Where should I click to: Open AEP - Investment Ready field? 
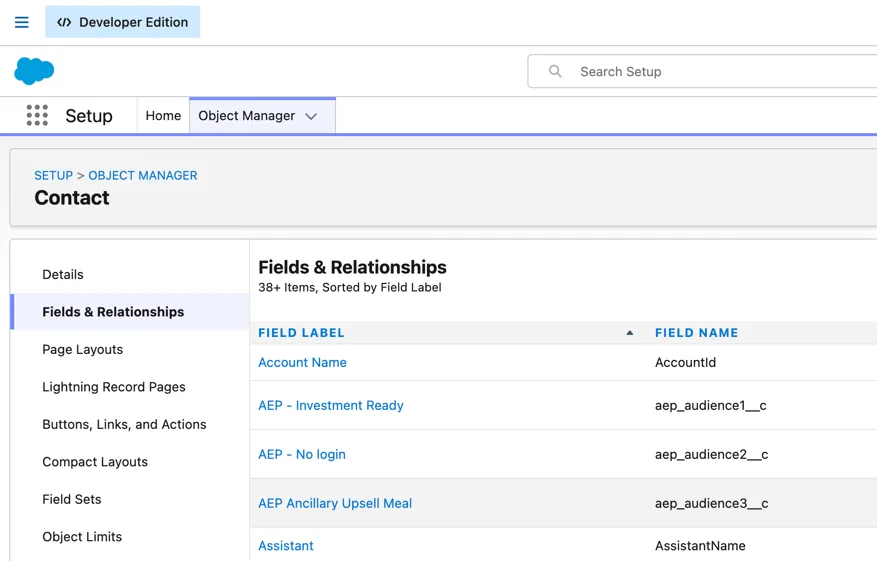[x=331, y=406]
